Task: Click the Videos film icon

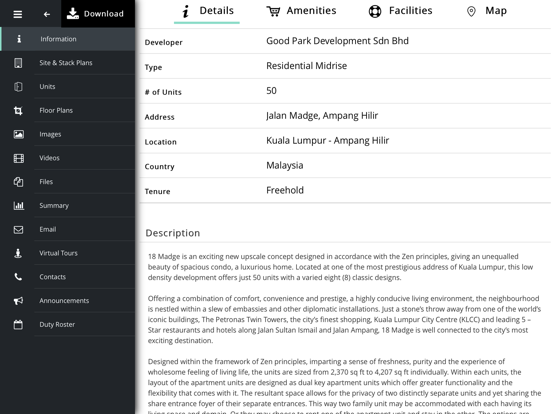Action: [x=18, y=158]
